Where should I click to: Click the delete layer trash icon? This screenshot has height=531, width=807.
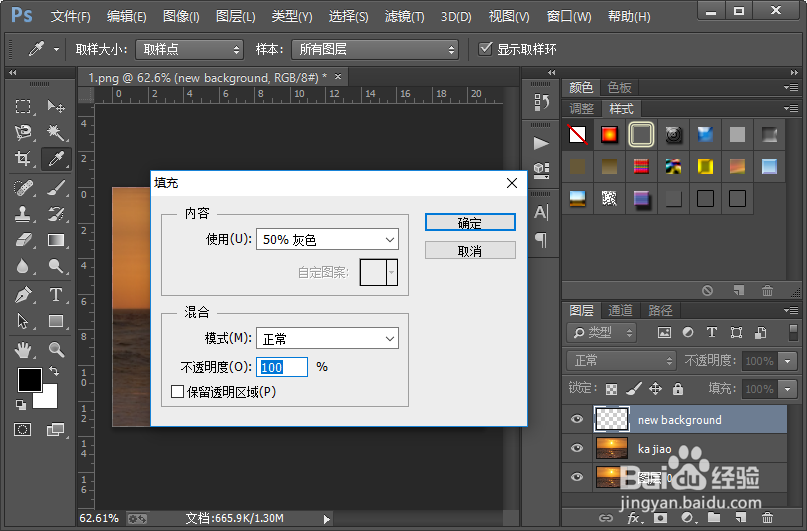[767, 518]
